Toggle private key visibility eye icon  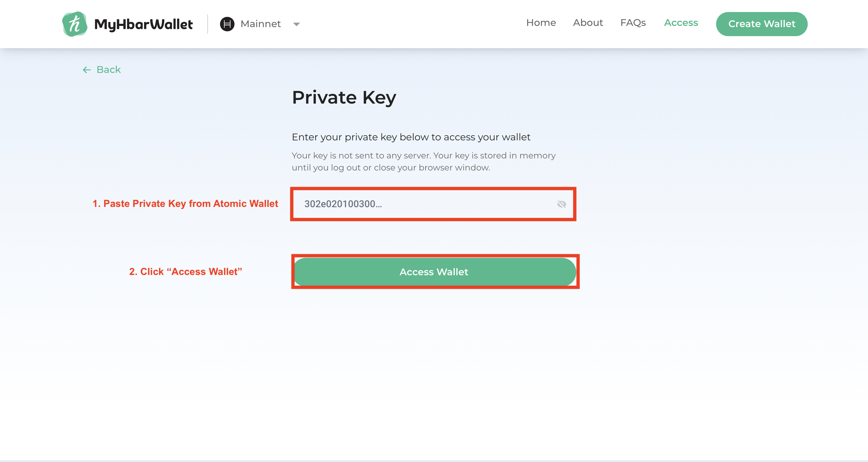pos(561,204)
